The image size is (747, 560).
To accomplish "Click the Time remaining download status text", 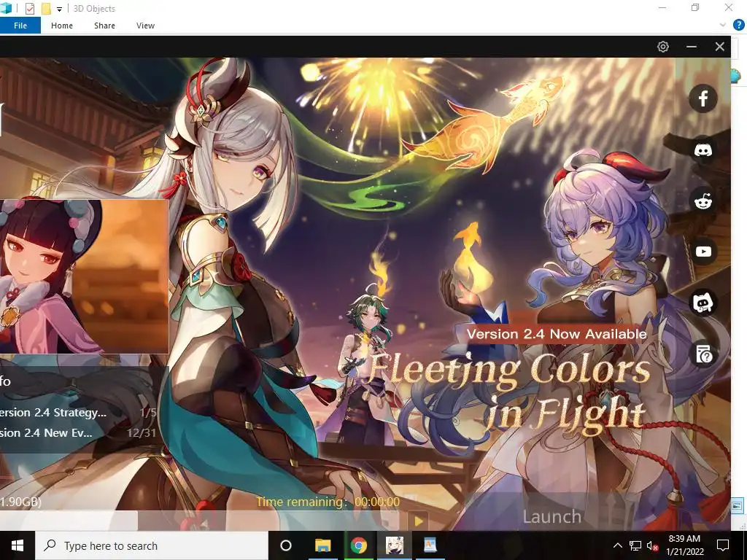I will click(x=328, y=502).
